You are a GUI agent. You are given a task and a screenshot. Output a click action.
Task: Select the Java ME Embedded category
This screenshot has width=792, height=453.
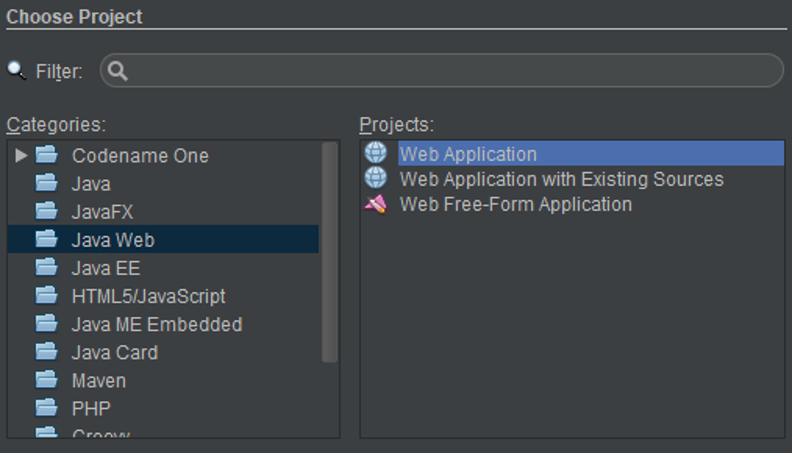[x=156, y=324]
